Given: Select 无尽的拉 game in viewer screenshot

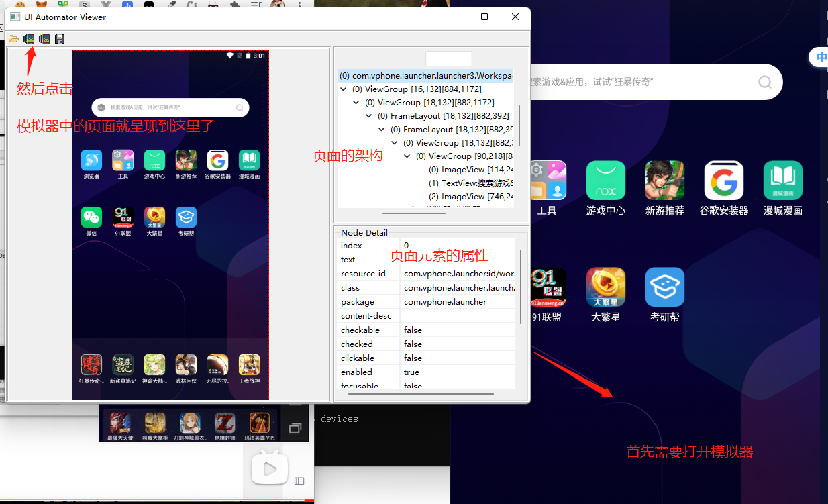Looking at the screenshot, I should click(x=217, y=364).
